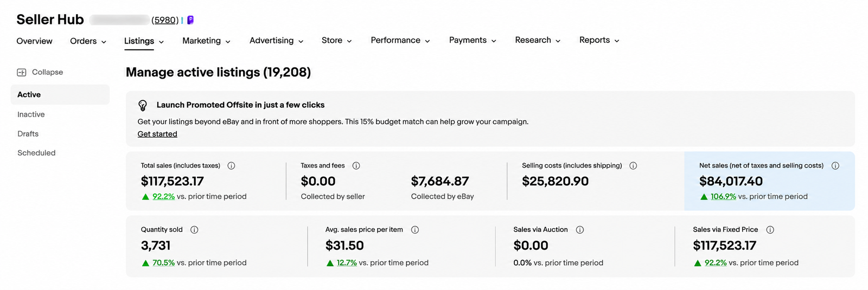Select Inactive listings in sidebar

pos(31,114)
